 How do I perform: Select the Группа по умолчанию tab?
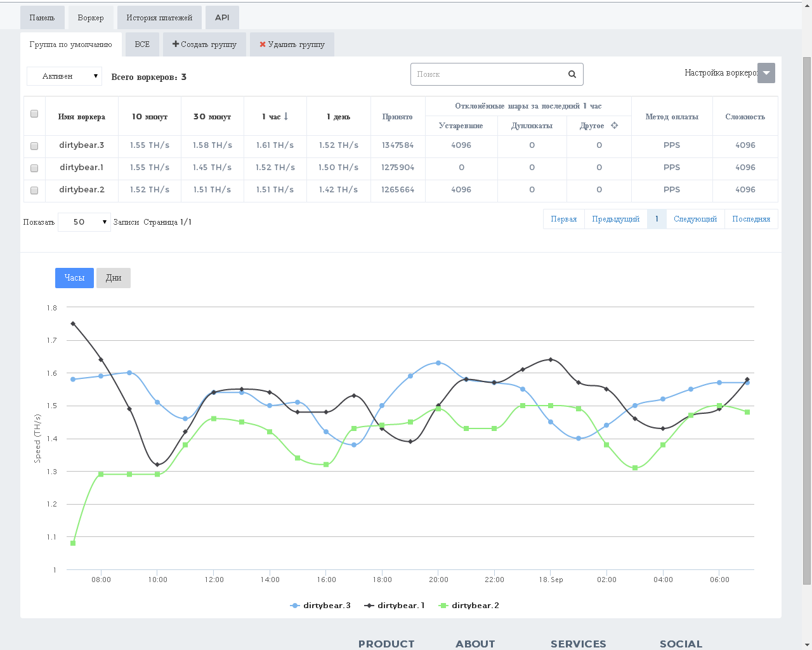coord(70,44)
